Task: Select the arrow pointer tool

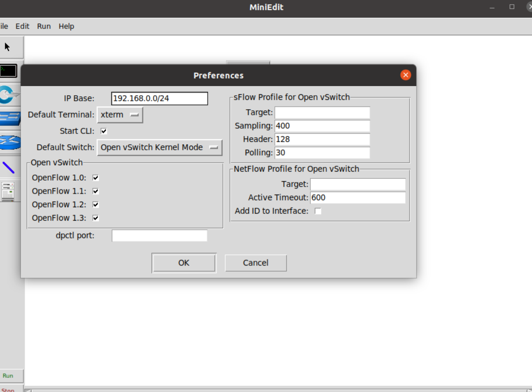Action: tap(7, 47)
